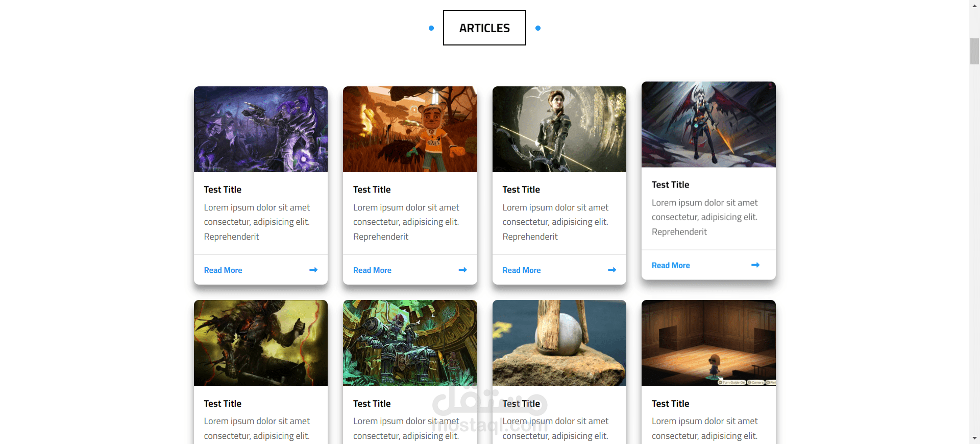Image resolution: width=980 pixels, height=444 pixels.
Task: Click the Lorem ipsum description on the wooden room card
Action: pos(705,429)
